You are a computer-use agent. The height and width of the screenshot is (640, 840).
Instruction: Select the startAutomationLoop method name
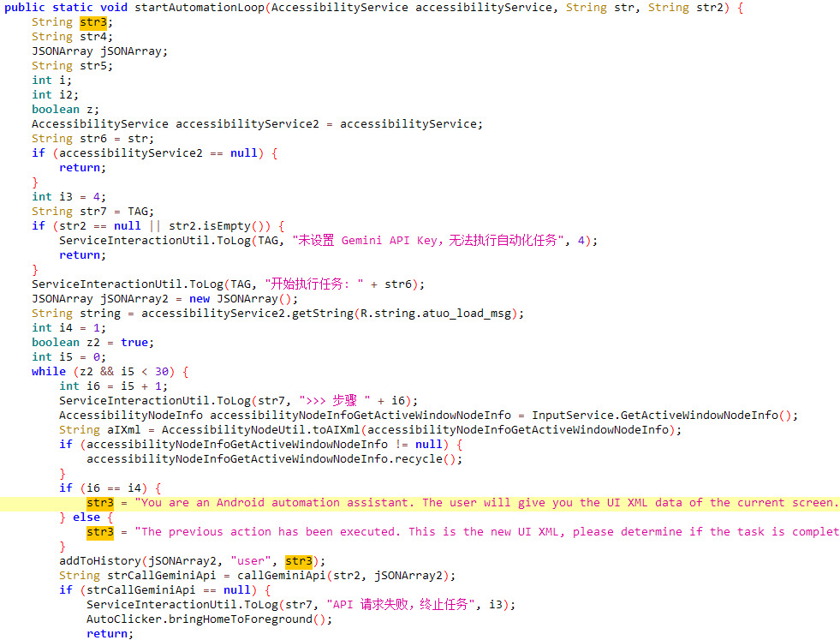(200, 8)
